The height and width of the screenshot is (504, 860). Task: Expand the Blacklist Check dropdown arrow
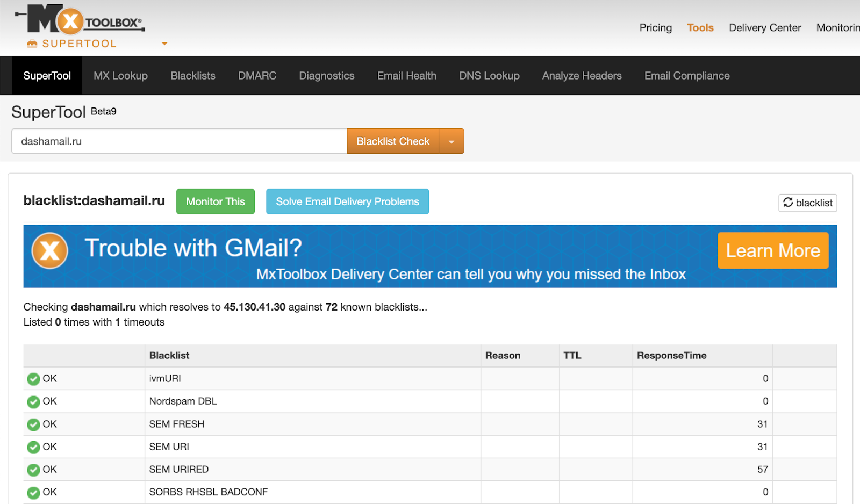(451, 141)
